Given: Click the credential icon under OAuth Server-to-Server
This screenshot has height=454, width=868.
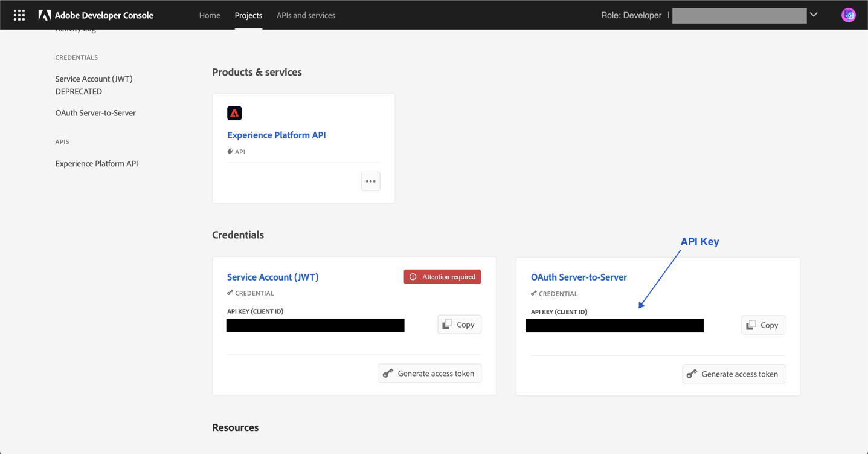Looking at the screenshot, I should click(533, 293).
